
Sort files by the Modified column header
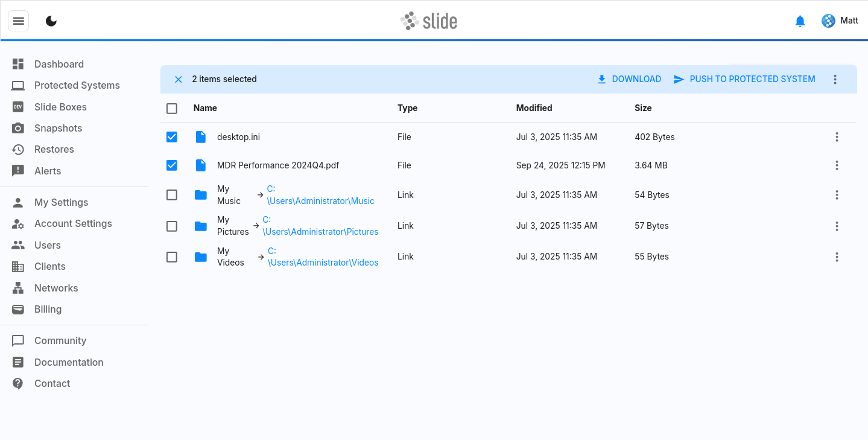coord(534,108)
